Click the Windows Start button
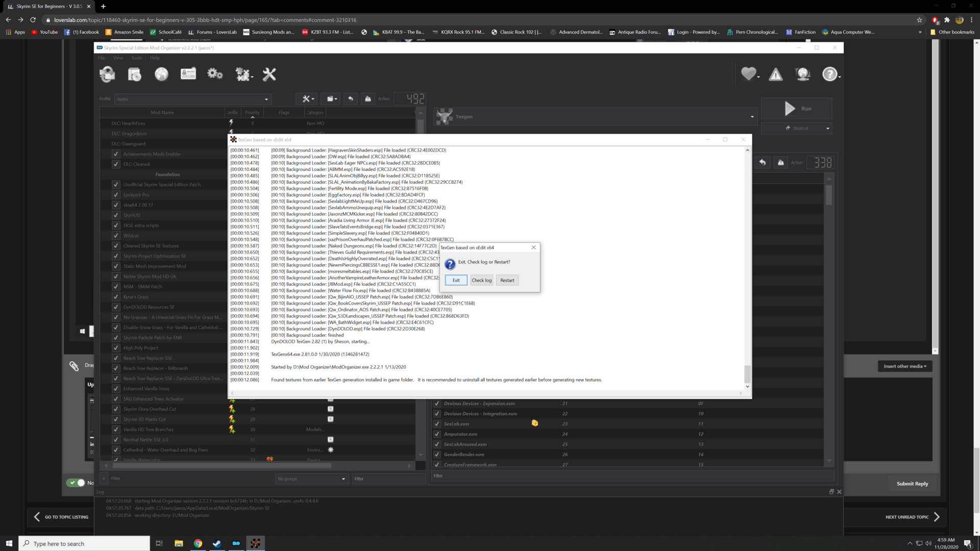This screenshot has width=980, height=551. tap(9, 543)
